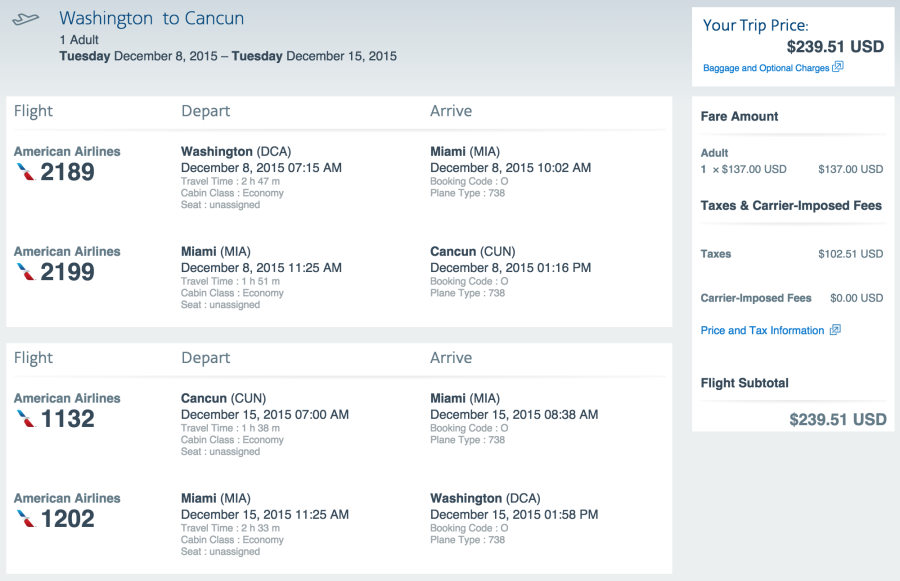Click American Airlines logo for flight 1132
The height and width of the screenshot is (581, 900).
click(x=26, y=419)
